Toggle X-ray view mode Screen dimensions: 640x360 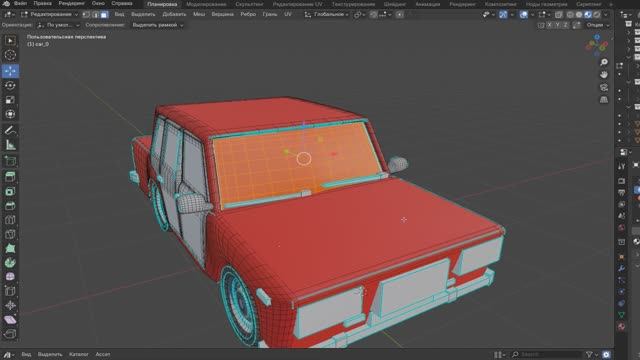pyautogui.click(x=559, y=14)
